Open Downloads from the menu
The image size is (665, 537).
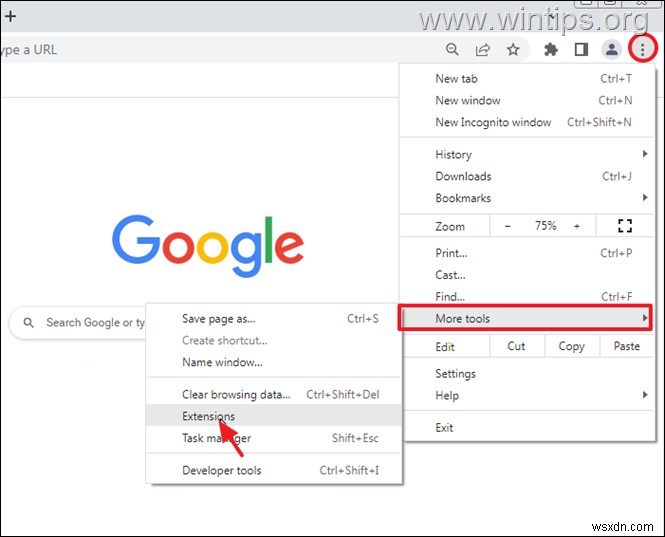click(527, 176)
